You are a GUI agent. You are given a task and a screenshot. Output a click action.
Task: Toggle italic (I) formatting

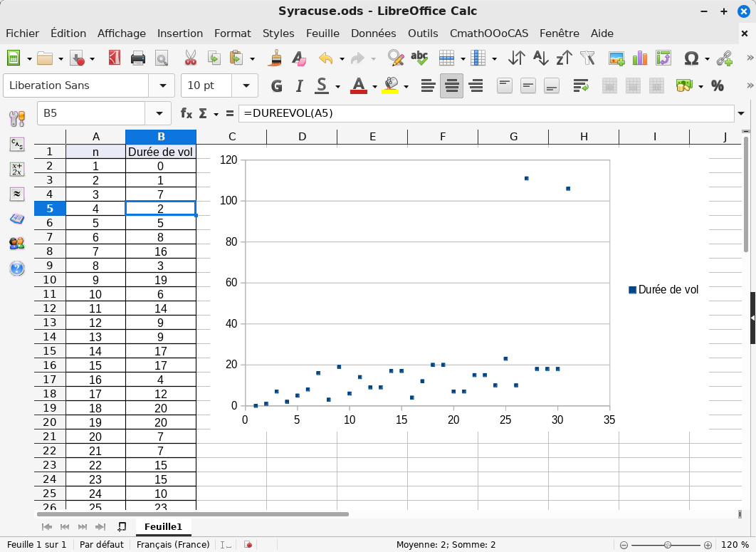[x=299, y=86]
